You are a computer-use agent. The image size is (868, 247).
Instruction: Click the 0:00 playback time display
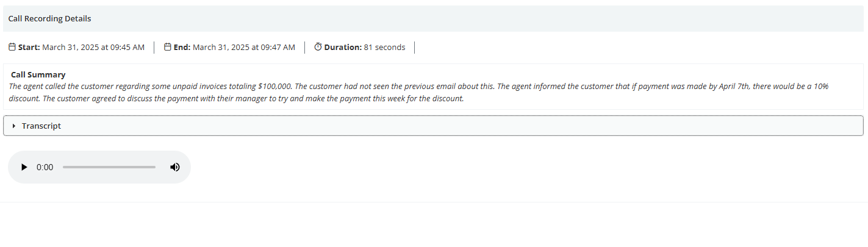tap(45, 167)
